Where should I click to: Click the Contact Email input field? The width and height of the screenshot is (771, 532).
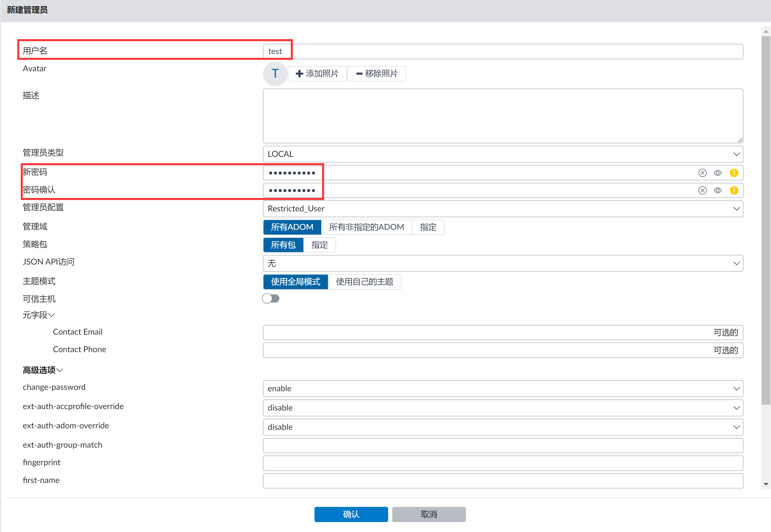(487, 332)
